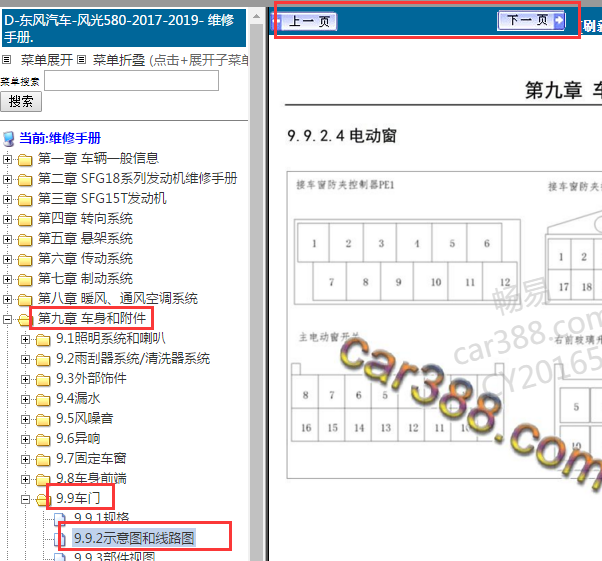Screen dimensions: 602x561
Task: Select 第九章 车身和附件 tree label
Action: 92,318
